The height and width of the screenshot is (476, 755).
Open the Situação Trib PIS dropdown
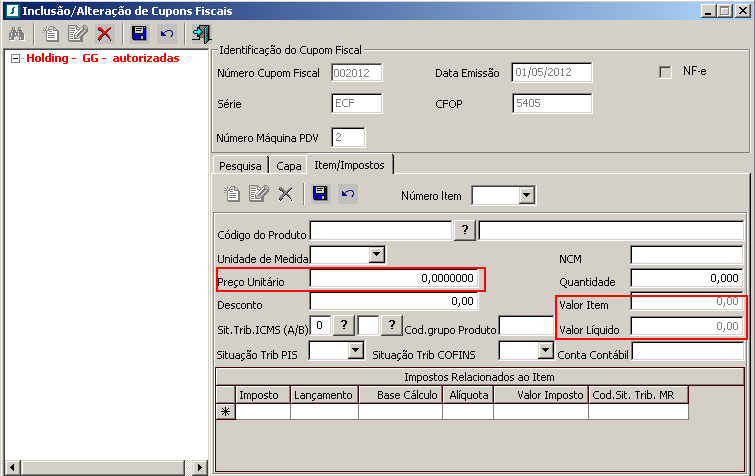[355, 350]
